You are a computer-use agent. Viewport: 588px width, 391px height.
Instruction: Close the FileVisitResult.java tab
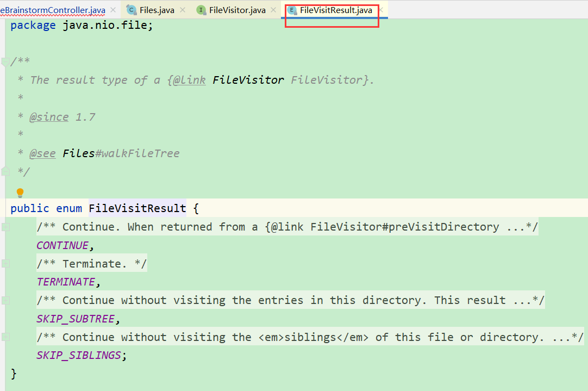(381, 10)
